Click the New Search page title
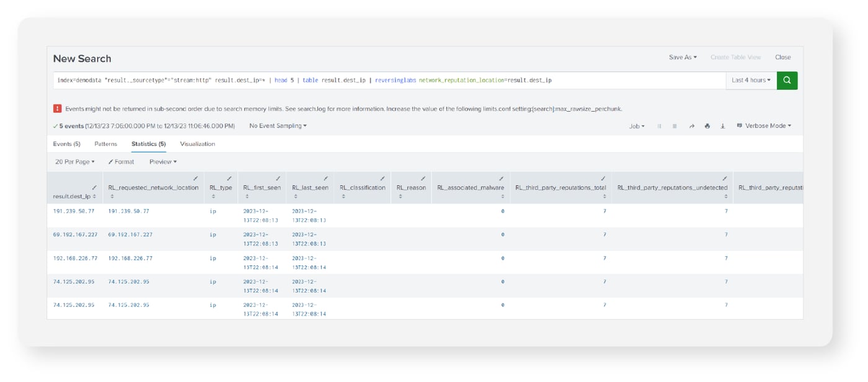 click(82, 58)
